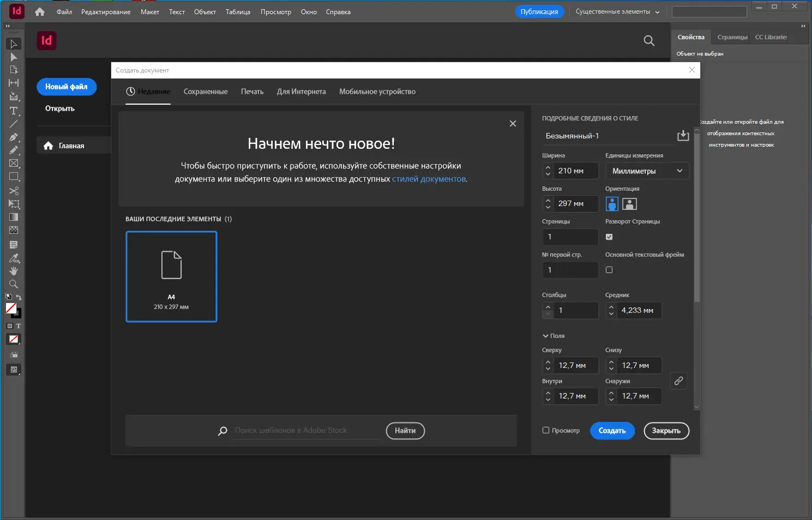The image size is (812, 520).
Task: Open the Единицы измерения dropdown
Action: tap(647, 171)
